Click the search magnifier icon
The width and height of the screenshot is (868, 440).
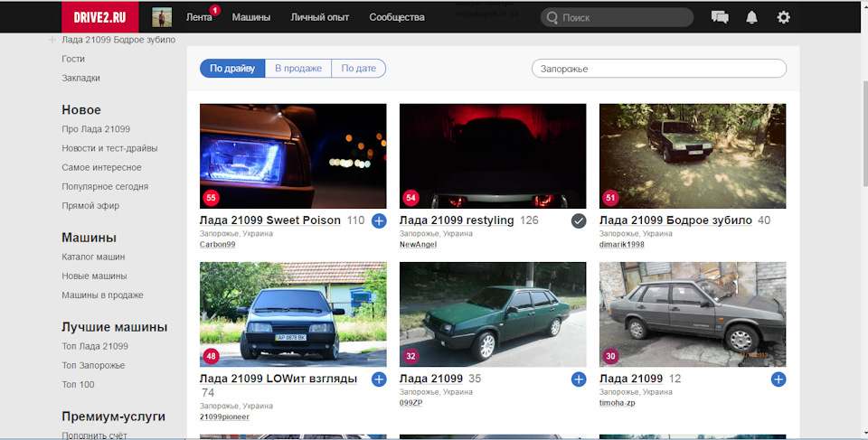(x=552, y=18)
